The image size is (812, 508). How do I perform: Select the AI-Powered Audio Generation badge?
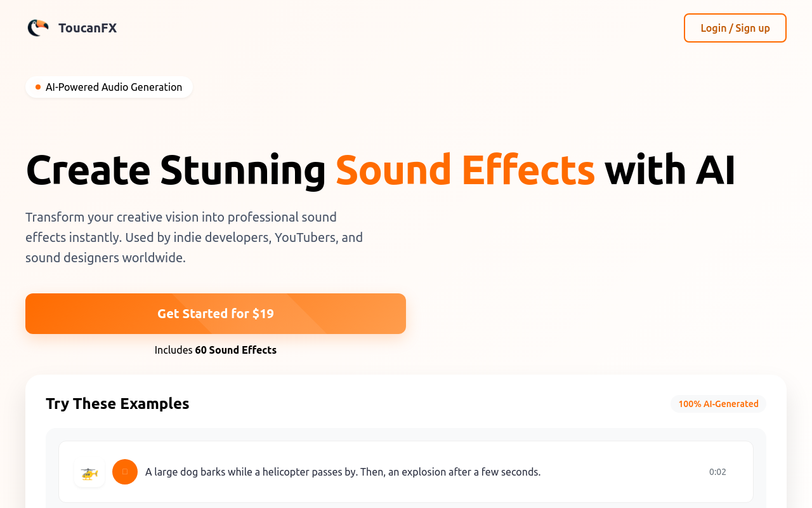109,87
